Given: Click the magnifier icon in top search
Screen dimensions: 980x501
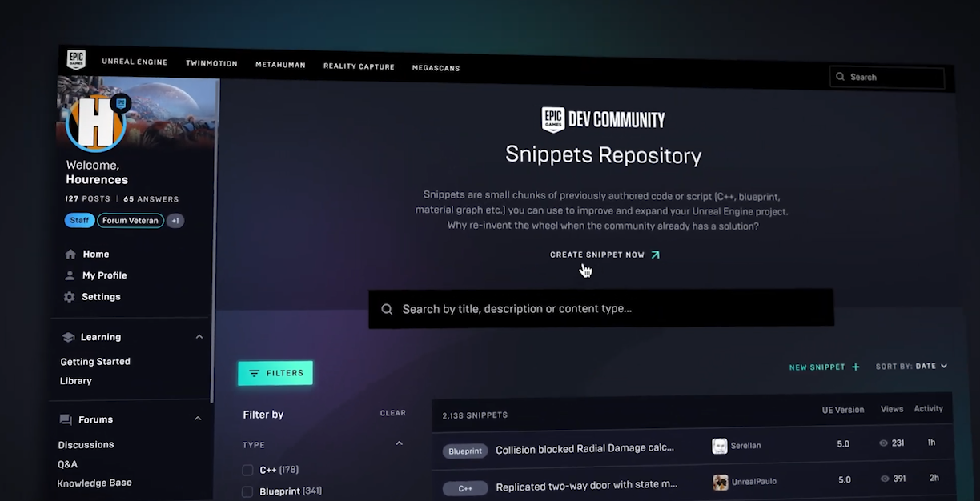Looking at the screenshot, I should click(840, 77).
